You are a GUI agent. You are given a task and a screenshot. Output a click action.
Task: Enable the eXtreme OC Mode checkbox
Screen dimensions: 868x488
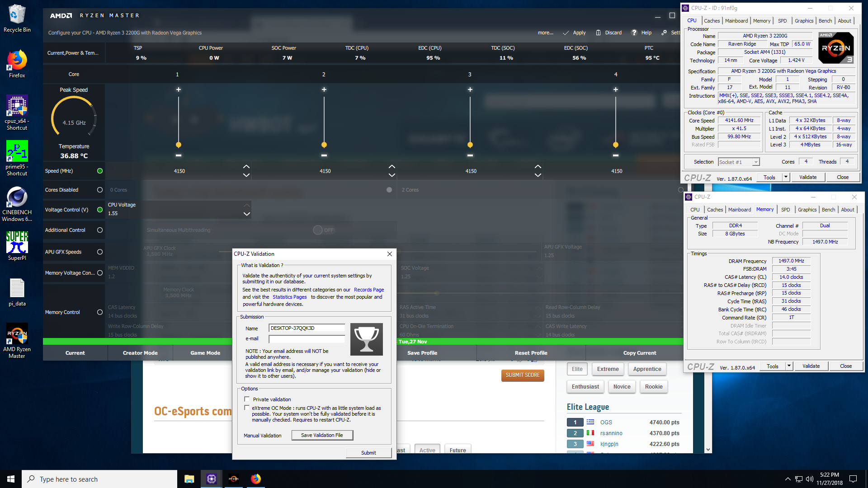247,408
